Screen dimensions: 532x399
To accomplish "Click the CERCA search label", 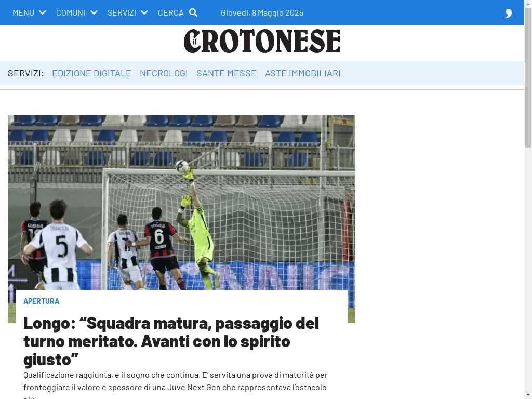I will point(170,12).
